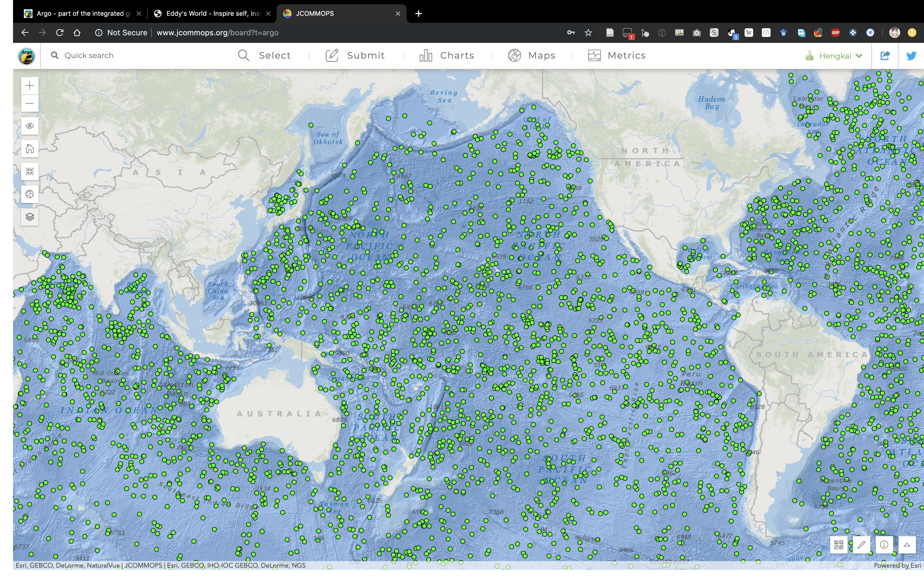Viewport: 924px width, 585px height.
Task: Click the S extension icon
Action: 714,33
